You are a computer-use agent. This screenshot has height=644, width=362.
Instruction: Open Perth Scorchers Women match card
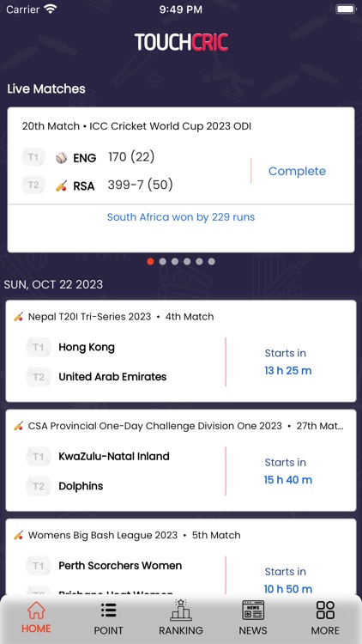pyautogui.click(x=181, y=556)
